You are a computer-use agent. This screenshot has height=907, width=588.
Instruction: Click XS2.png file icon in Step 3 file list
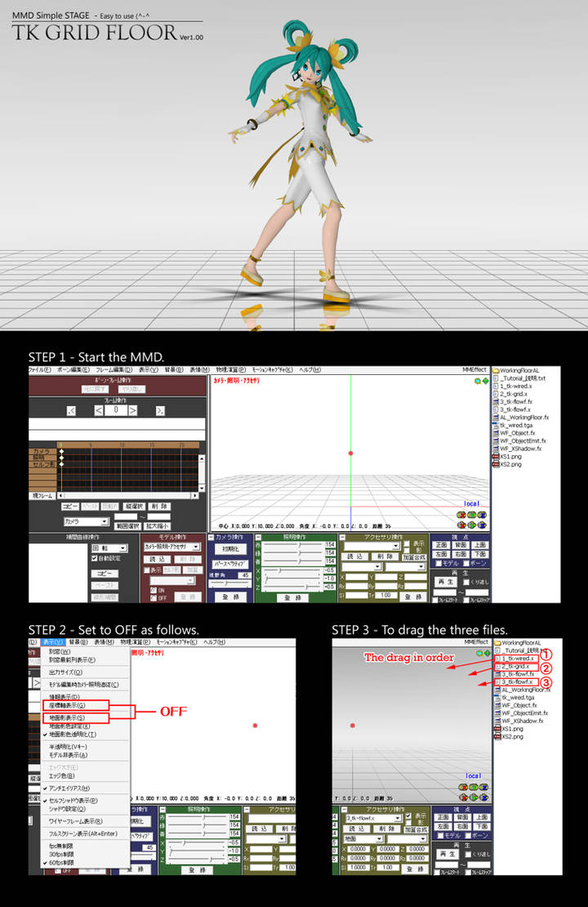tap(497, 736)
